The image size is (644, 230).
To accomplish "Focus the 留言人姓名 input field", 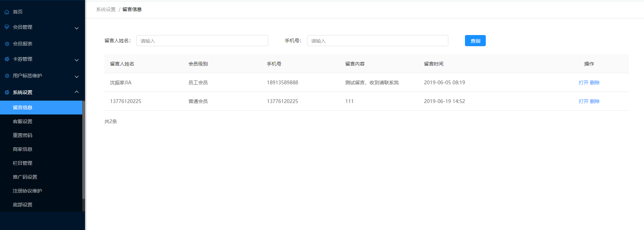I will tap(202, 41).
